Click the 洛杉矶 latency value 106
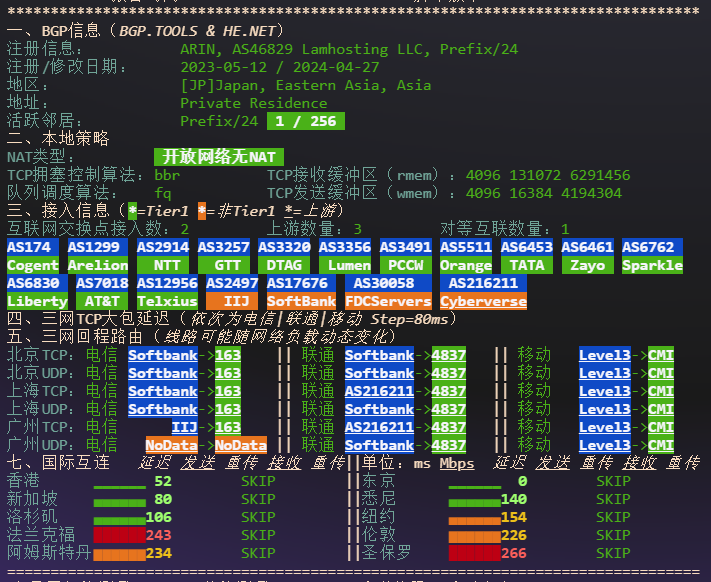The width and height of the screenshot is (711, 582). click(x=159, y=517)
